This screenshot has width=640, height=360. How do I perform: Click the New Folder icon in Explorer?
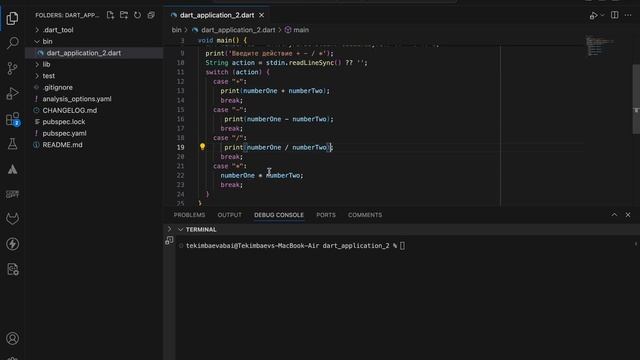point(124,15)
